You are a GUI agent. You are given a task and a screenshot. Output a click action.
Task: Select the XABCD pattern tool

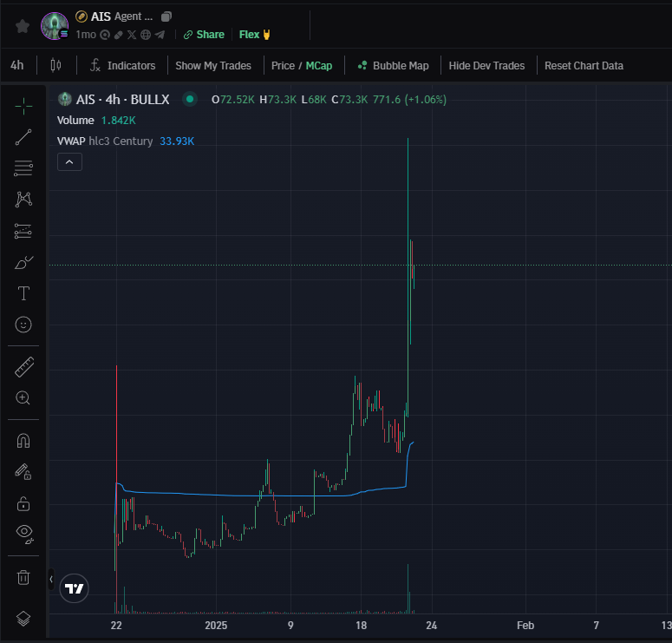point(23,200)
